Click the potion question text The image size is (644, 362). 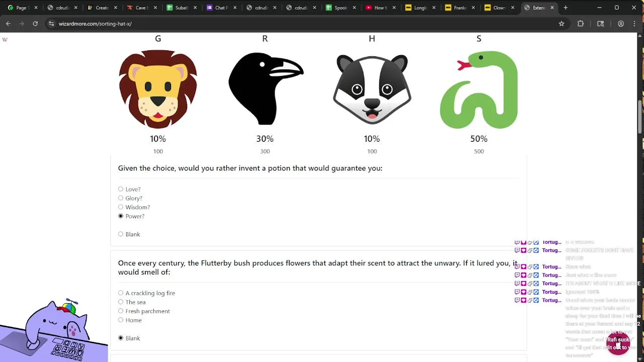[x=250, y=168]
